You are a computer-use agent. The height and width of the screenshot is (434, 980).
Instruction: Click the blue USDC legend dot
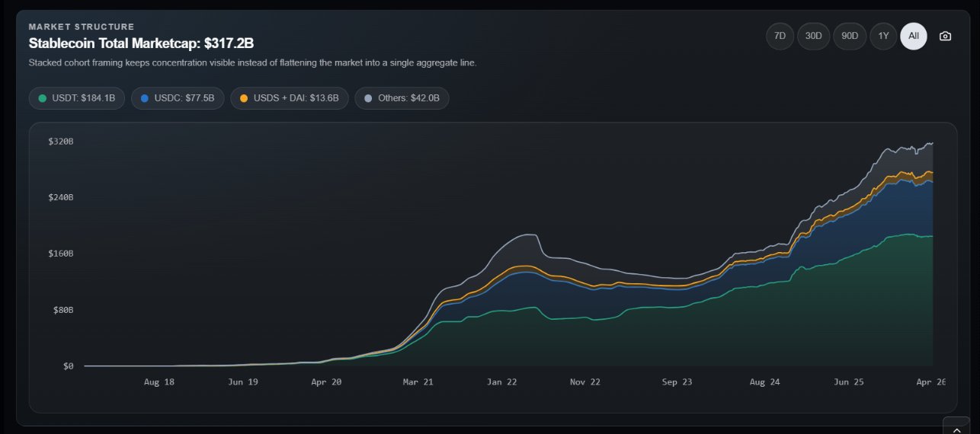pos(145,98)
